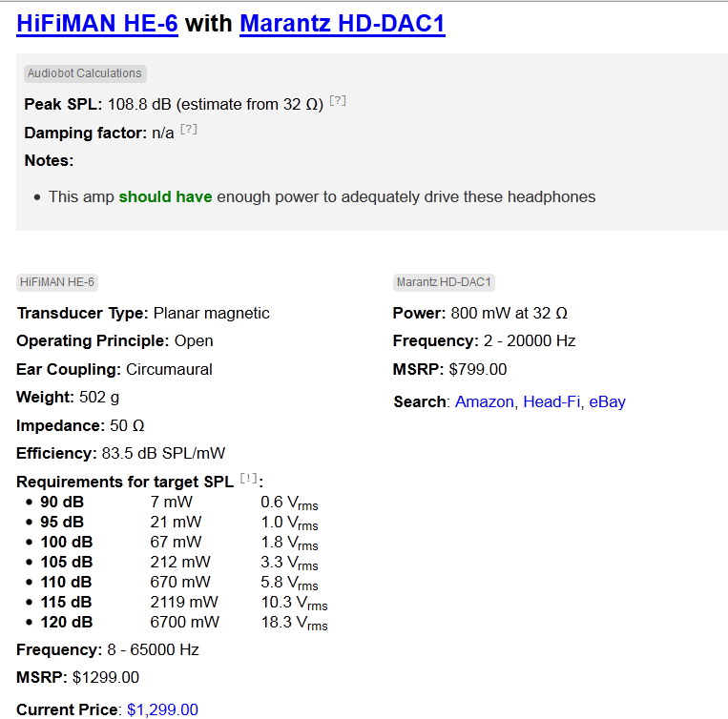
Task: Click the headphone MSRP value $1299.00
Action: point(106,677)
